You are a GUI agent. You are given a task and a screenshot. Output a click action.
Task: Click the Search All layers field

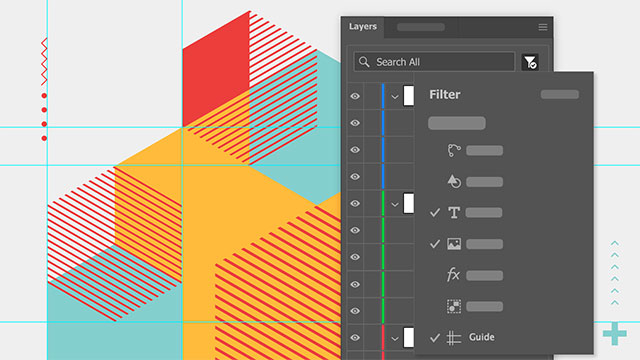pos(434,62)
